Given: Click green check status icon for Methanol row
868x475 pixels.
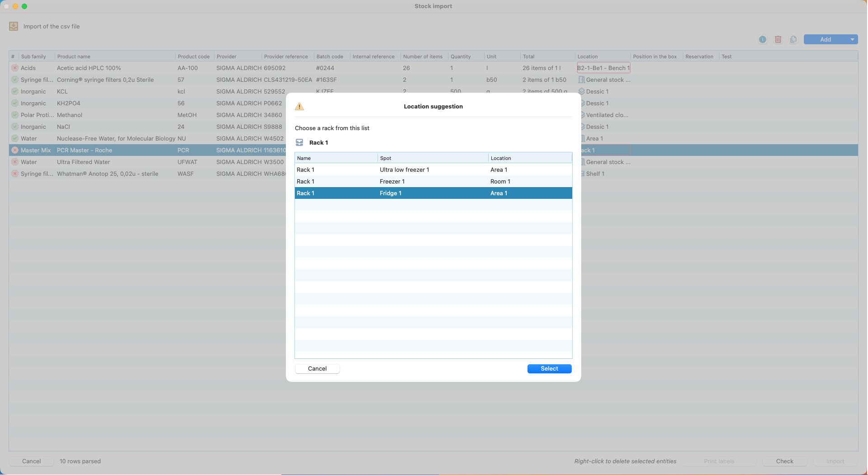Looking at the screenshot, I should (15, 115).
